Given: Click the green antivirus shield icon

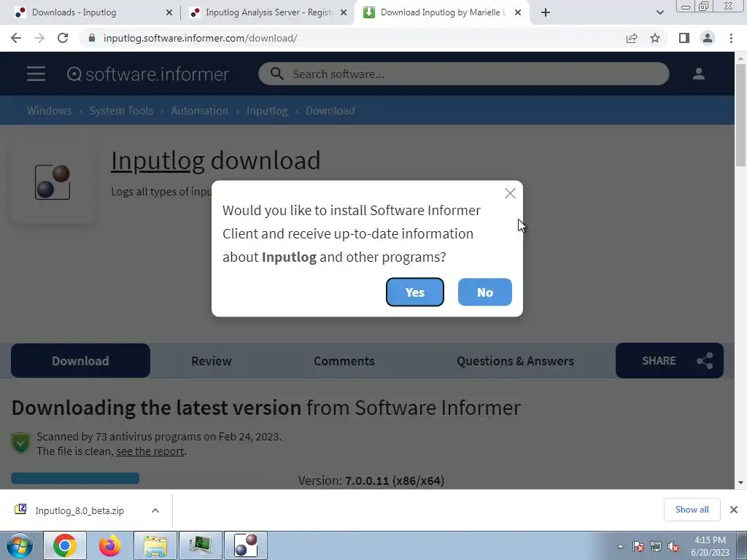Looking at the screenshot, I should pos(20,443).
